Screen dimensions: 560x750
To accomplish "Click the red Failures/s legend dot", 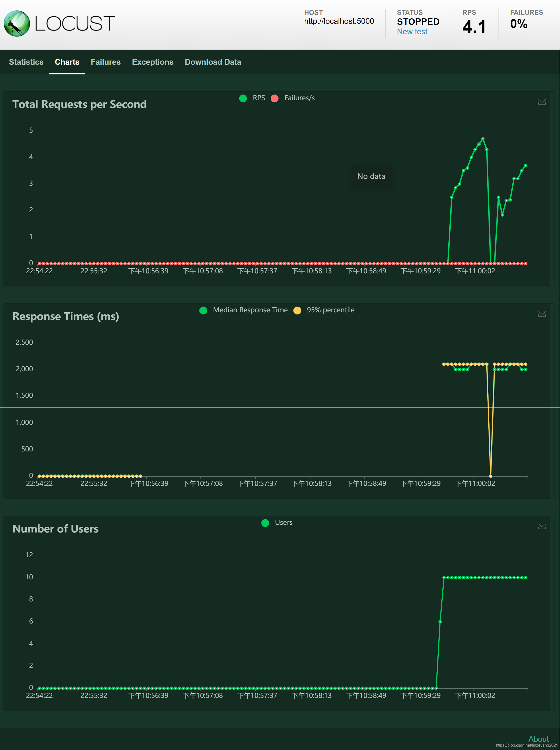I will click(x=275, y=98).
